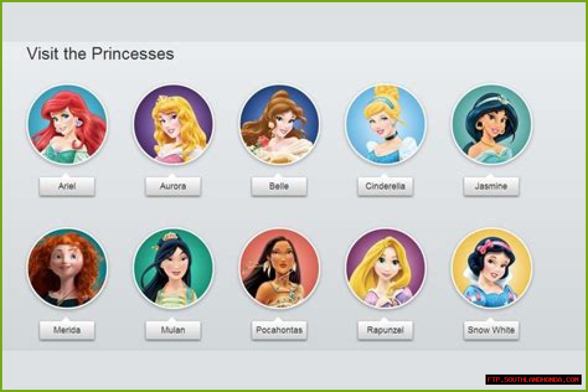Screen dimensions: 588x392
Task: Open Jasmine's round portrait
Action: [492, 125]
